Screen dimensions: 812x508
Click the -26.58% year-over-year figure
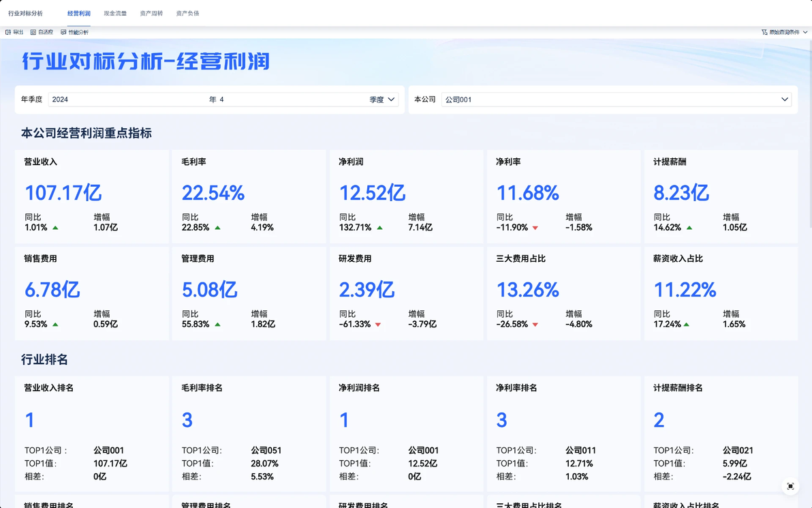(512, 325)
